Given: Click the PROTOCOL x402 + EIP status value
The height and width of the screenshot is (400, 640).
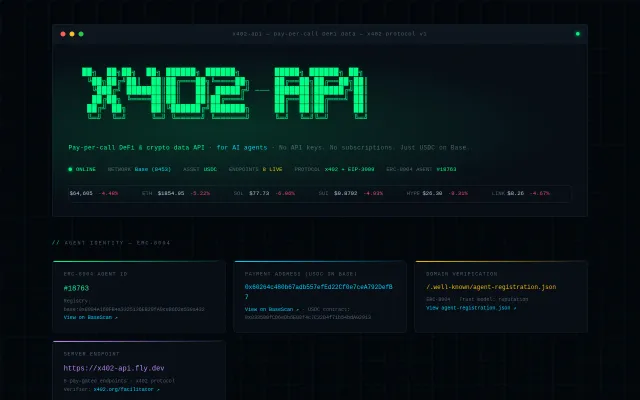Looking at the screenshot, I should click(x=349, y=169).
